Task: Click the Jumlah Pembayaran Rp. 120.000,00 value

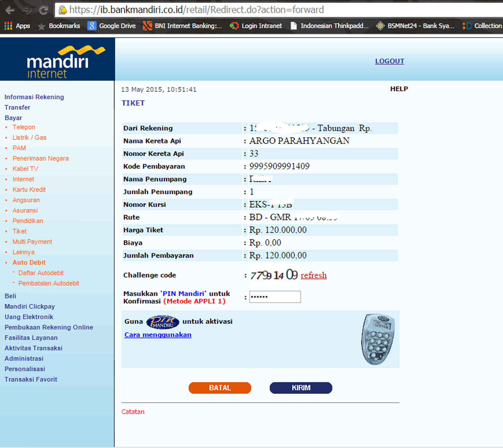Action: (278, 256)
